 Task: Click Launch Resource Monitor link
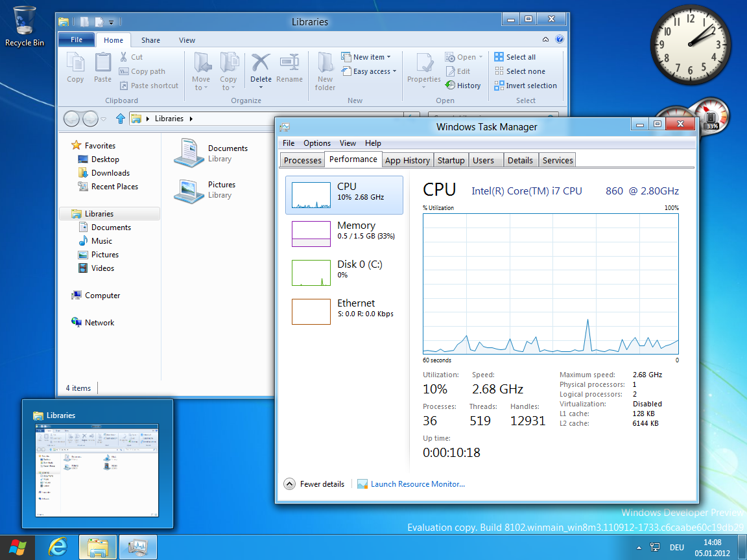[418, 484]
